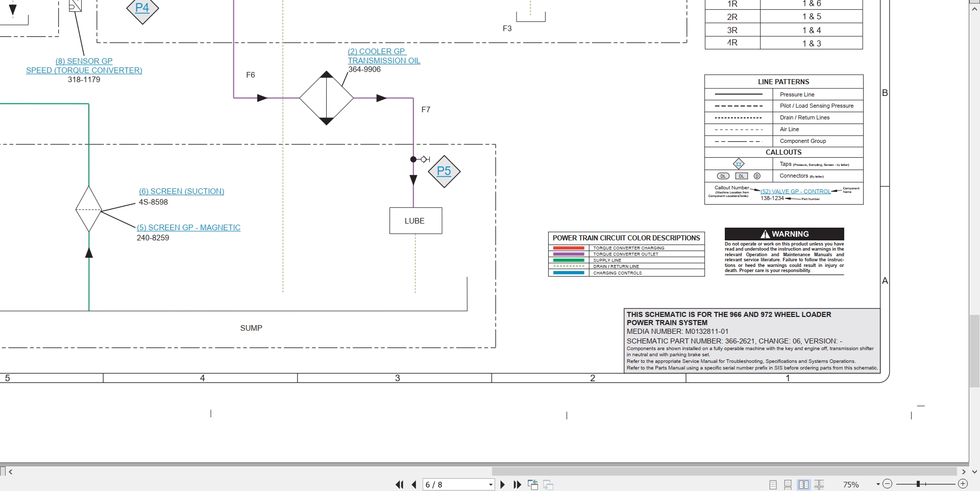
Task: Click the blue Charging Controls swatch
Action: pos(569,273)
